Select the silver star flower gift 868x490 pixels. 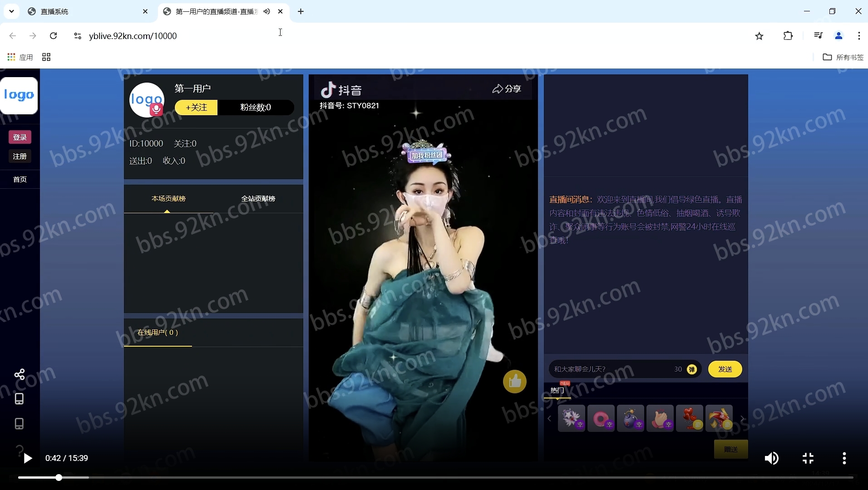pos(572,418)
